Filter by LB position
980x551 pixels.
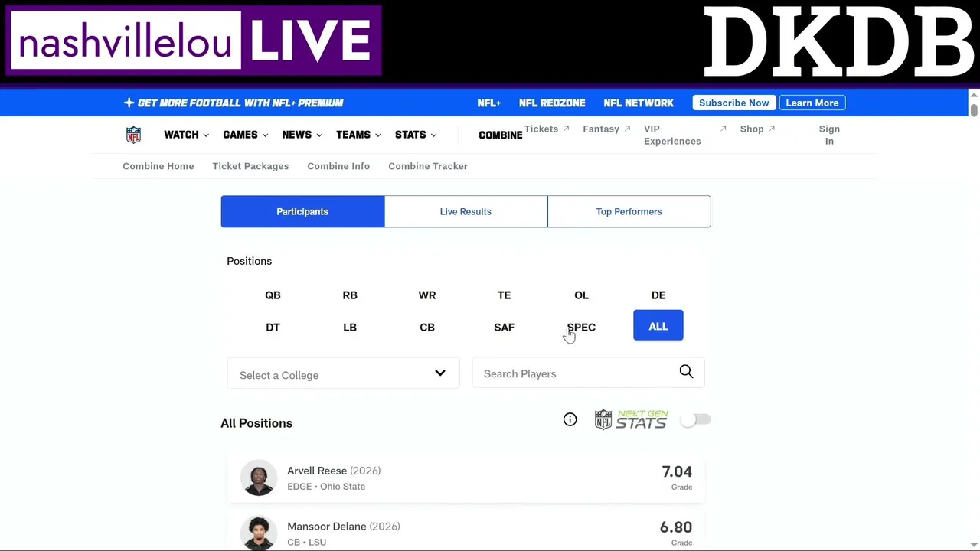350,327
